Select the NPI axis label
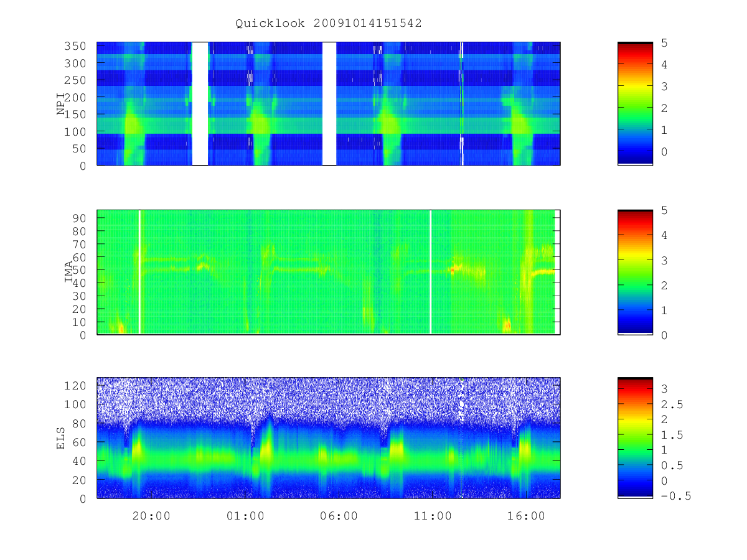This screenshot has height=560, width=747. pyautogui.click(x=61, y=104)
